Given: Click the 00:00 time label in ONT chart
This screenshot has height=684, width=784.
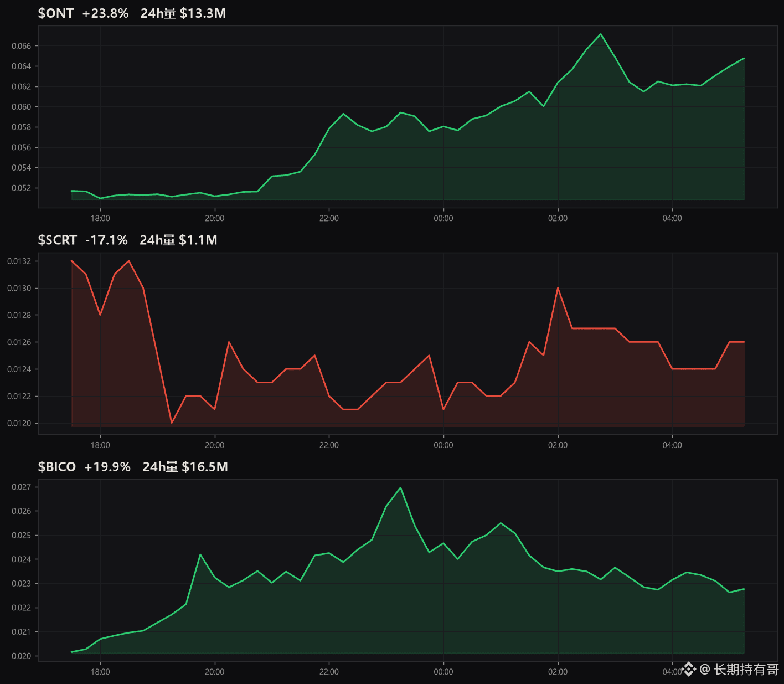Looking at the screenshot, I should (x=443, y=218).
